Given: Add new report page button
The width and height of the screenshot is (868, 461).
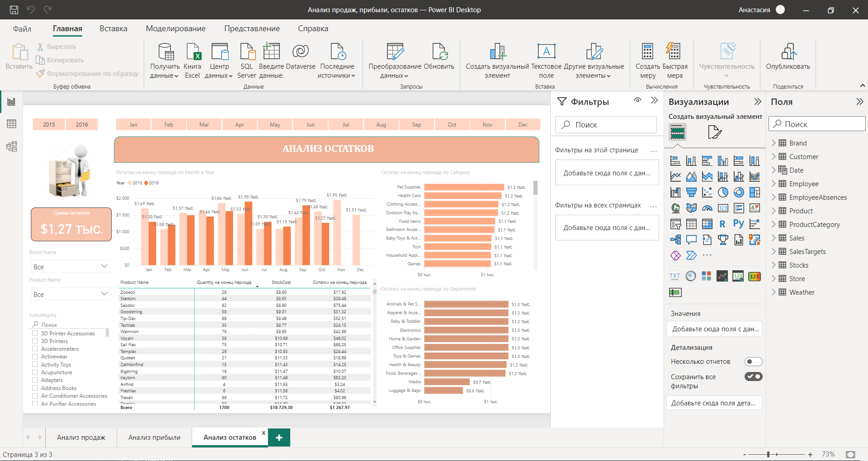Looking at the screenshot, I should [x=279, y=437].
